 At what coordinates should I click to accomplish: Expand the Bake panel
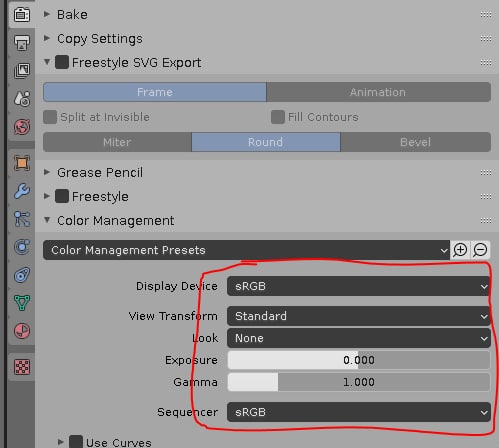(47, 14)
